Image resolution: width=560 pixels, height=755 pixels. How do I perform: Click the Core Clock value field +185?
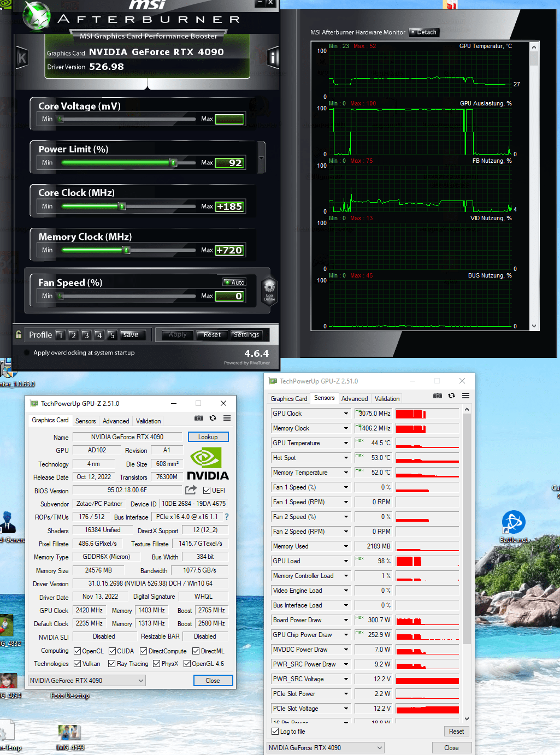(x=229, y=207)
